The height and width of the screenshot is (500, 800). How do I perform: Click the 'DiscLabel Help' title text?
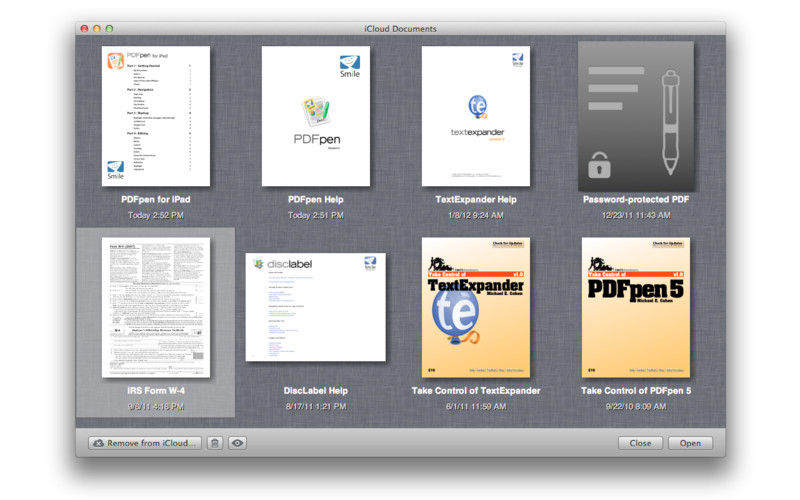(x=316, y=391)
